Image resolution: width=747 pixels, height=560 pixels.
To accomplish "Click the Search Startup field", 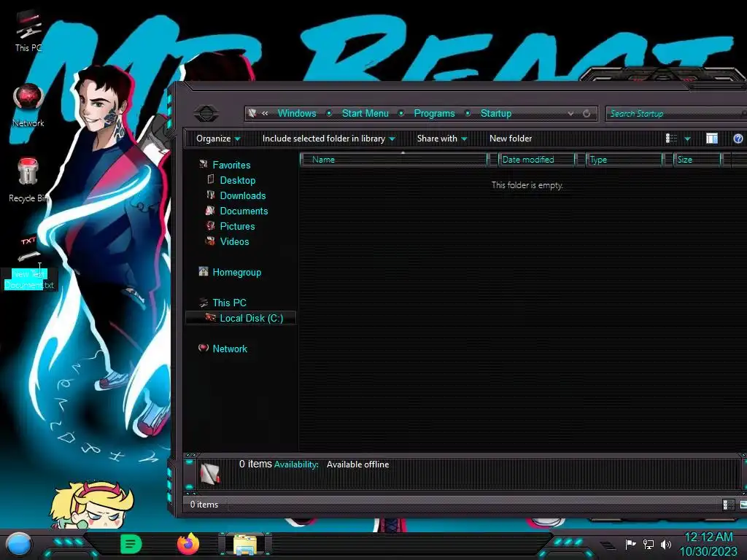I will [676, 113].
